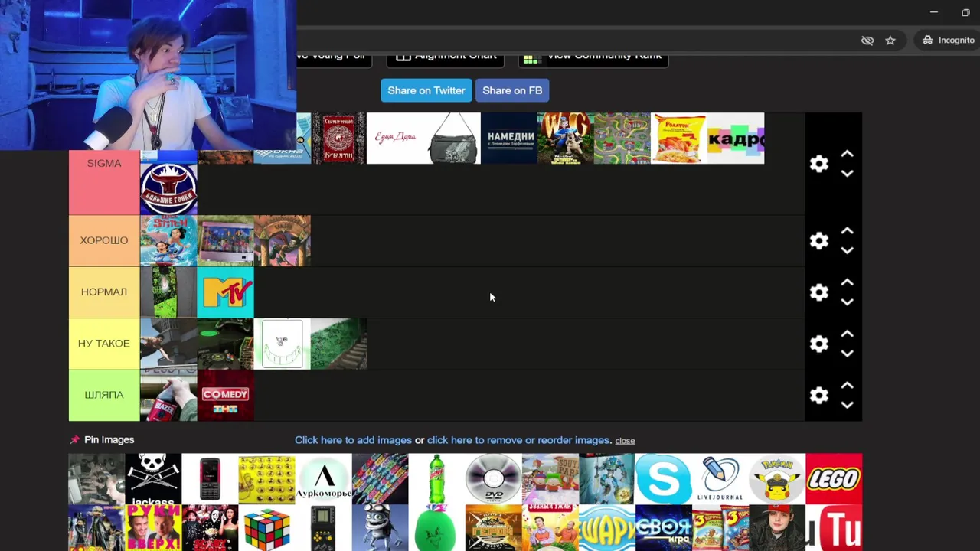980x551 pixels.
Task: Open settings gear for ШЛЯПА tier
Action: click(819, 395)
